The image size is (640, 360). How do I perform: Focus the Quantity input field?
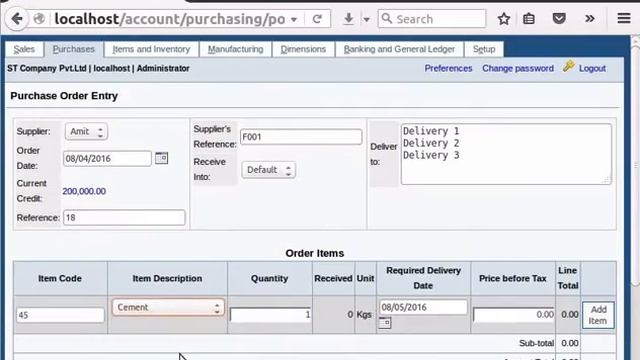[x=270, y=315]
